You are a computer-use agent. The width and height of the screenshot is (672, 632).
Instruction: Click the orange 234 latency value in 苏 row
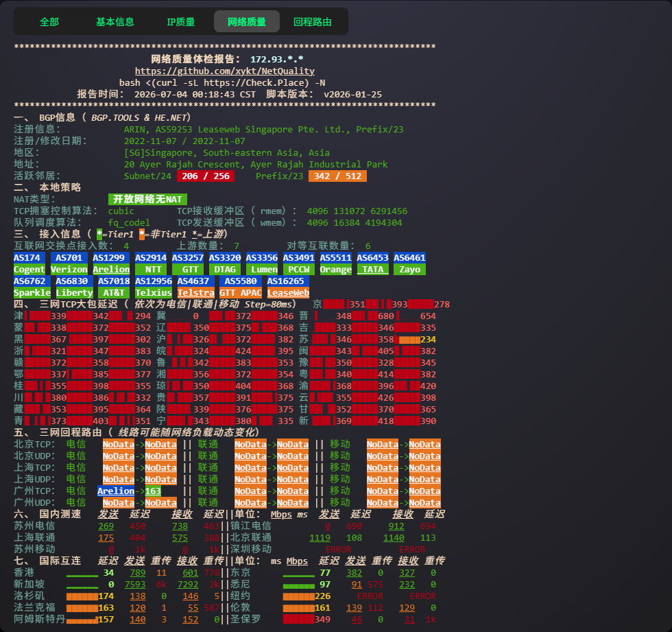point(428,340)
